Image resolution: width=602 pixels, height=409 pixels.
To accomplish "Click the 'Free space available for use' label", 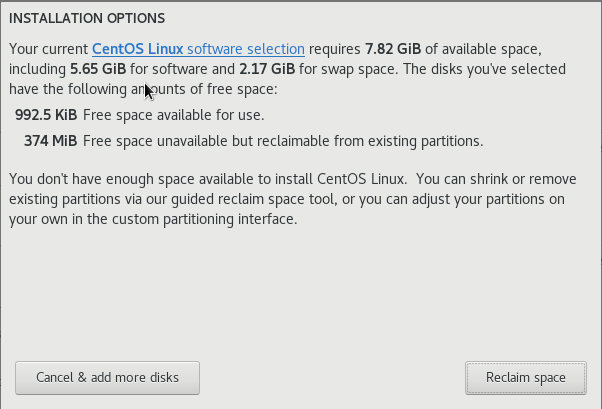I will tap(174, 115).
